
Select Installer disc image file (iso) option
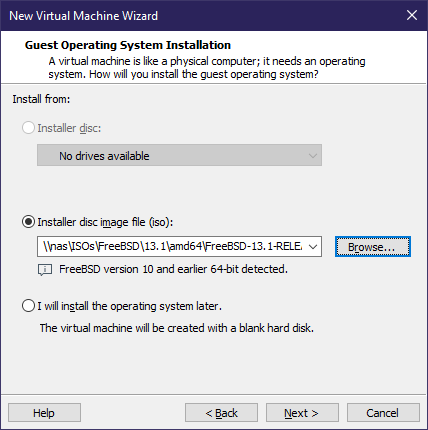pos(28,222)
